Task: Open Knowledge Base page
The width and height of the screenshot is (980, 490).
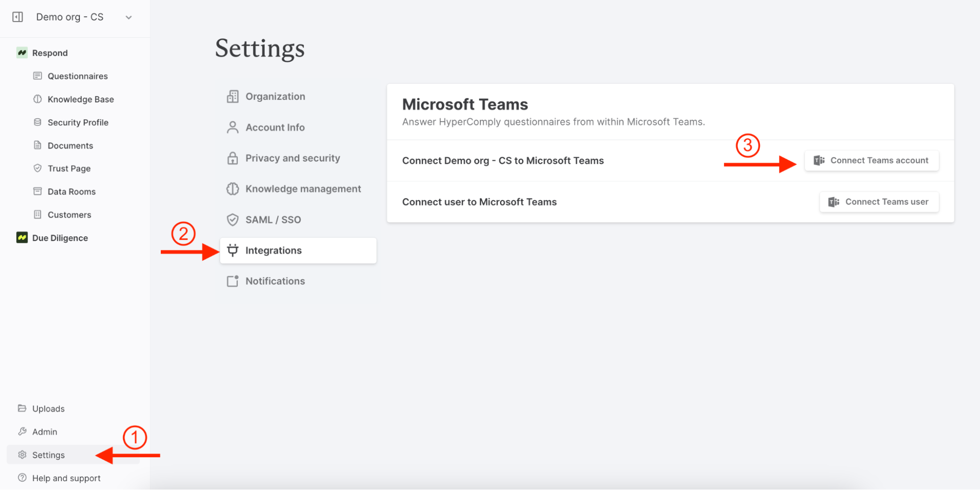Action: [x=81, y=99]
